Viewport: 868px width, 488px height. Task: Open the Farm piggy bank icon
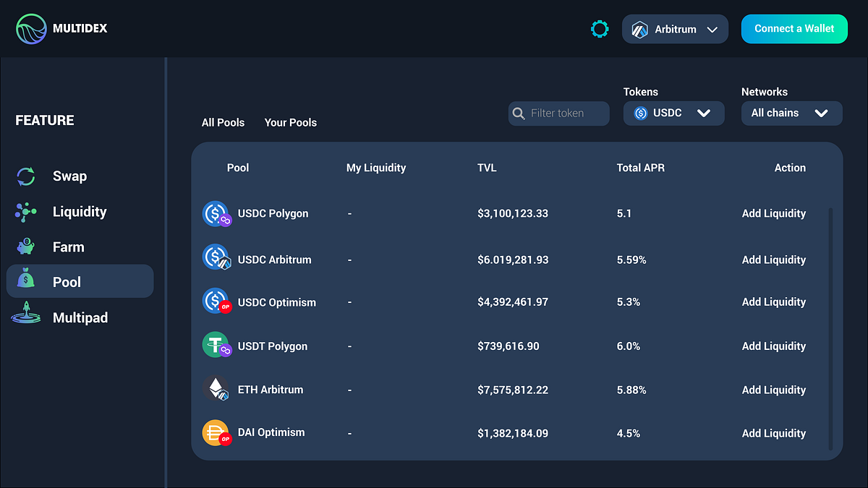tap(25, 247)
